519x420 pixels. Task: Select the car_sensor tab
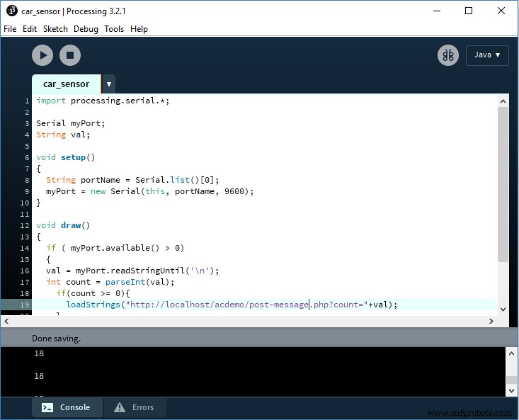coord(66,84)
